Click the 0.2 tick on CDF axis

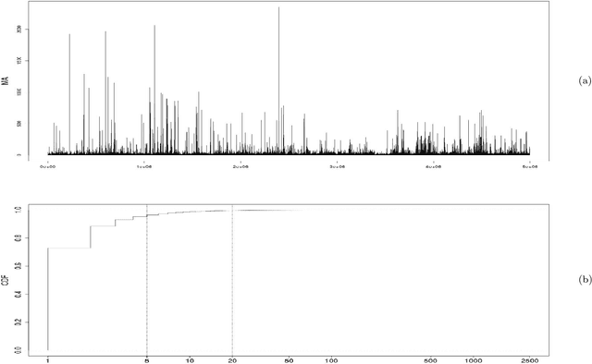coord(18,322)
